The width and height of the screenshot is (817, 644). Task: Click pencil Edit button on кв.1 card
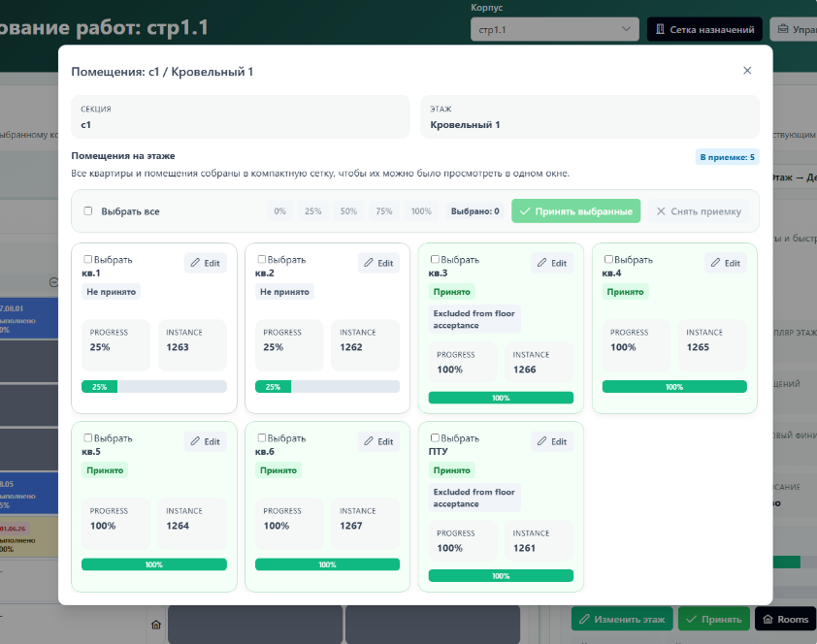pyautogui.click(x=206, y=263)
